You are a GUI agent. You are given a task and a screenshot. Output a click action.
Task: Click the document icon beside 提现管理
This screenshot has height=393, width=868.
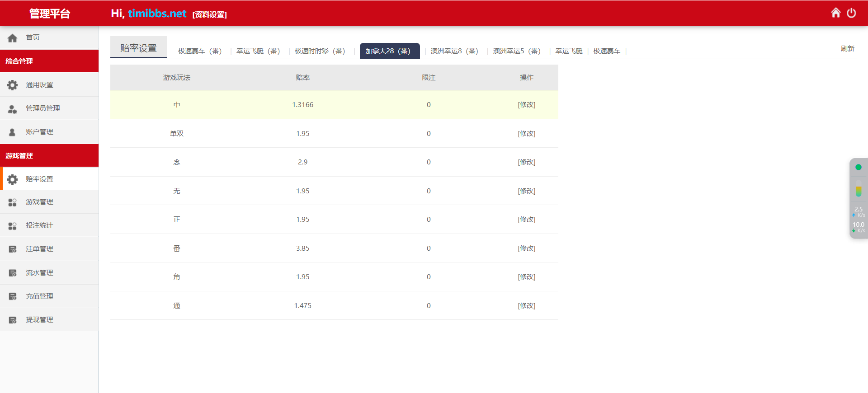coord(13,320)
